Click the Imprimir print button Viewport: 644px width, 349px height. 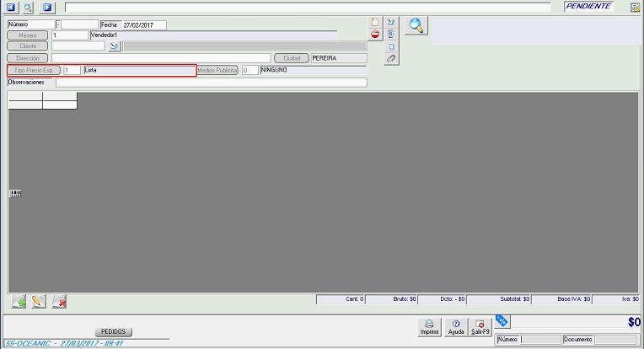[429, 328]
